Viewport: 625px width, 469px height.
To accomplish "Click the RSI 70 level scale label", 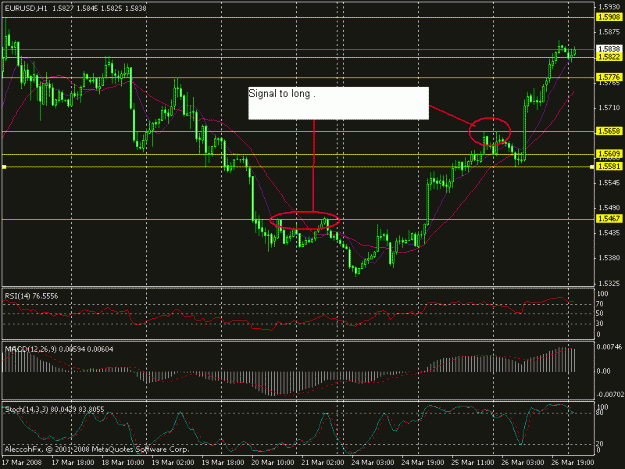I will [x=599, y=304].
